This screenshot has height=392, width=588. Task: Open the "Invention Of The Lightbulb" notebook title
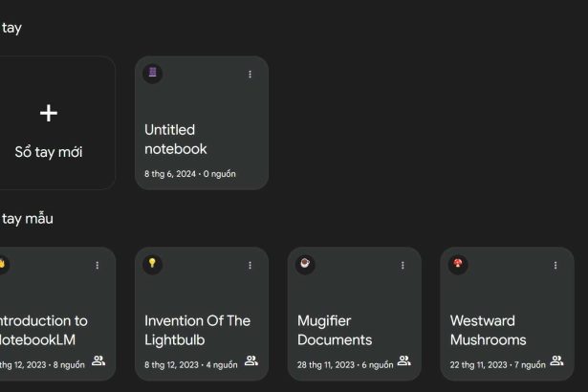click(x=197, y=330)
